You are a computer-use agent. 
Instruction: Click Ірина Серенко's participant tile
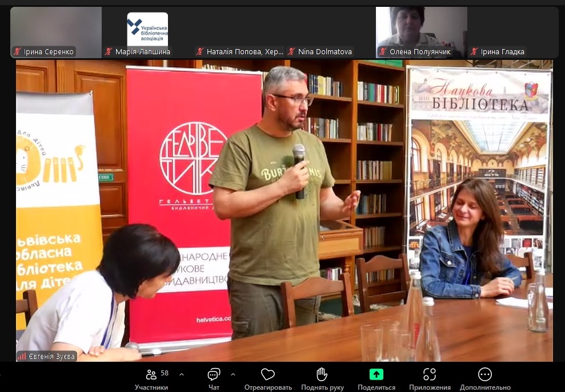[56, 27]
